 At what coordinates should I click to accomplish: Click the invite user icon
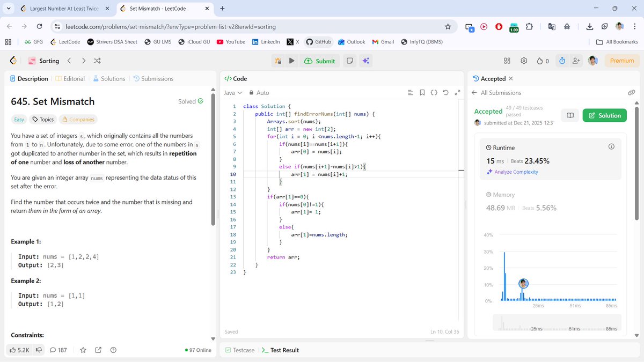tap(576, 61)
